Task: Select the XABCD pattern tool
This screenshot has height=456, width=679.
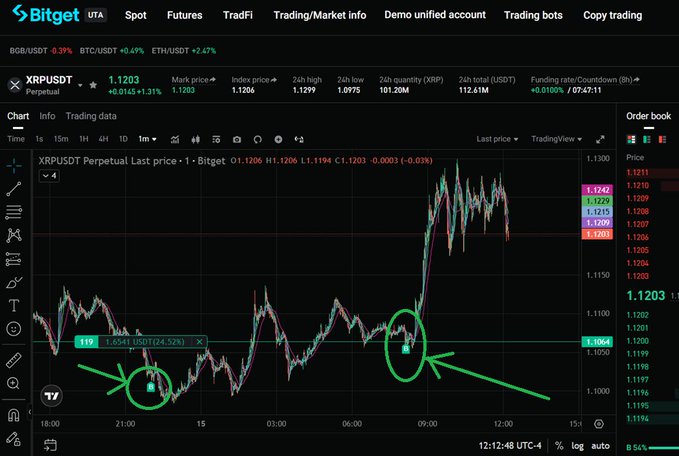Action: pos(14,235)
